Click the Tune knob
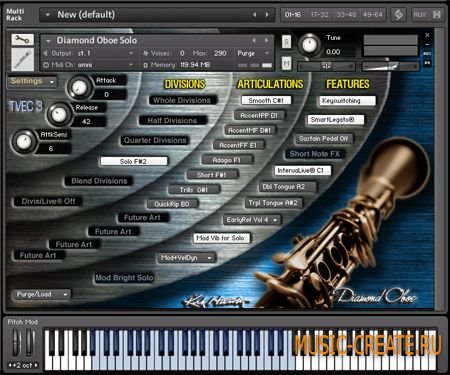This screenshot has width=450, height=375. pyautogui.click(x=309, y=45)
